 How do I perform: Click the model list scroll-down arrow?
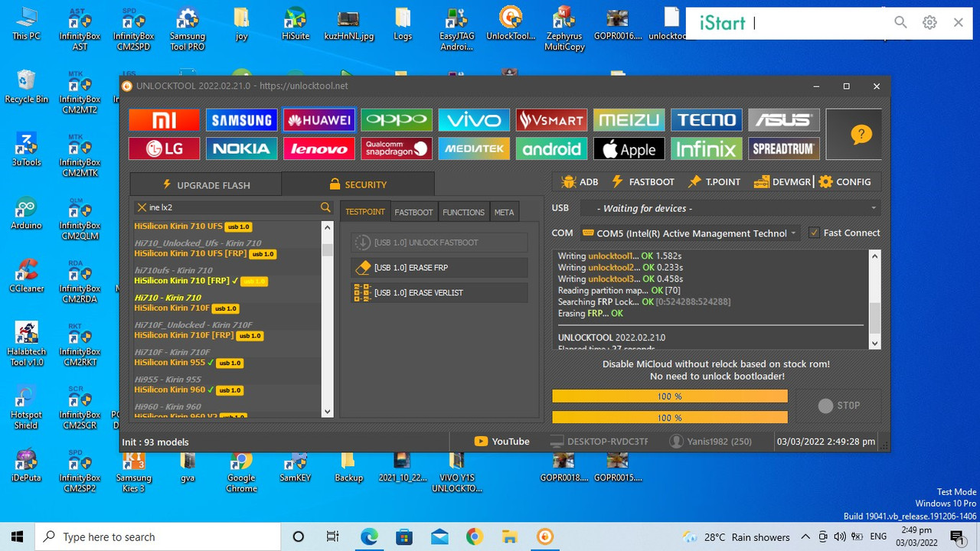pyautogui.click(x=327, y=412)
